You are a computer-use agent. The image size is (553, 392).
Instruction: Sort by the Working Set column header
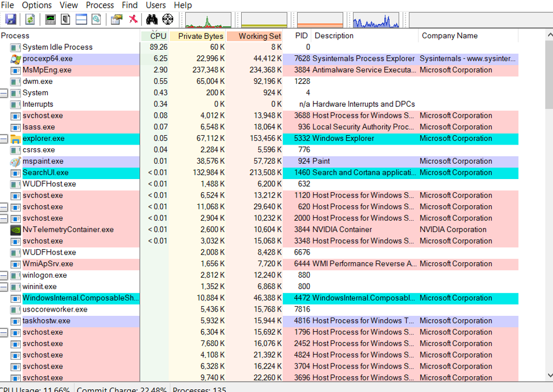(x=254, y=36)
